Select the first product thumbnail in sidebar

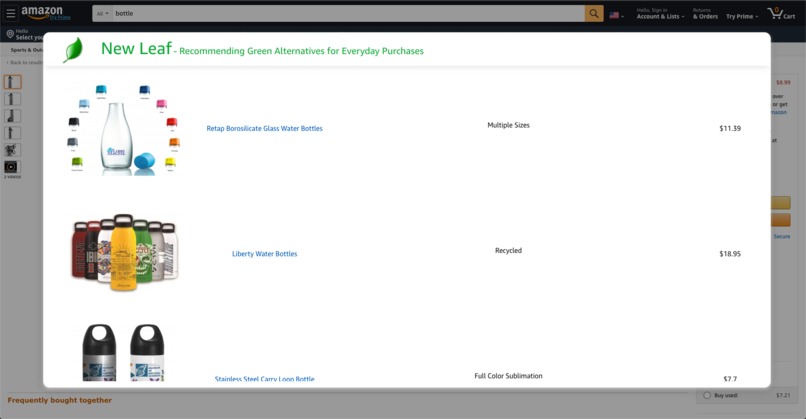click(x=12, y=82)
